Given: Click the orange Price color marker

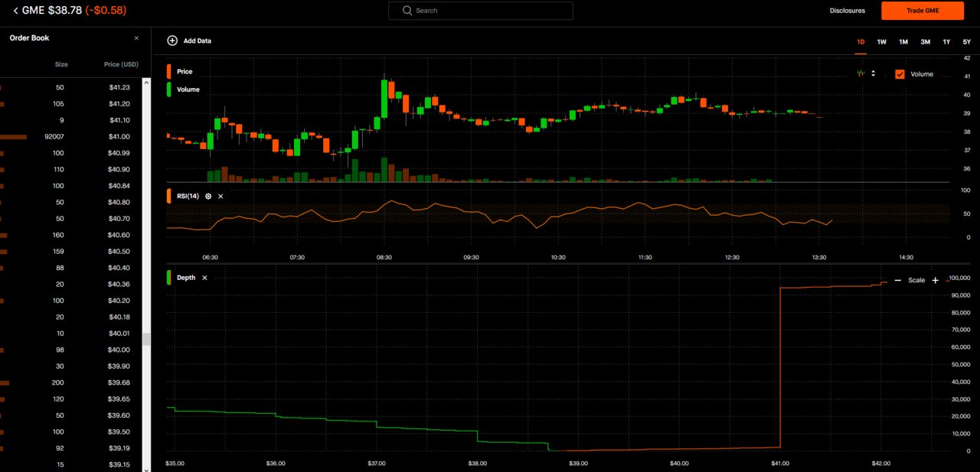Looking at the screenshot, I should point(169,71).
